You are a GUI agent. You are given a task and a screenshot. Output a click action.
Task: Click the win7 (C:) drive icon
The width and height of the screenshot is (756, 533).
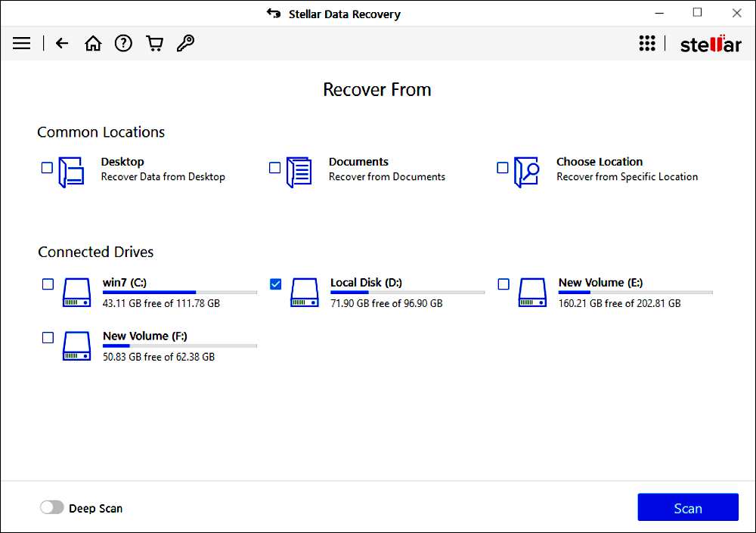click(76, 293)
